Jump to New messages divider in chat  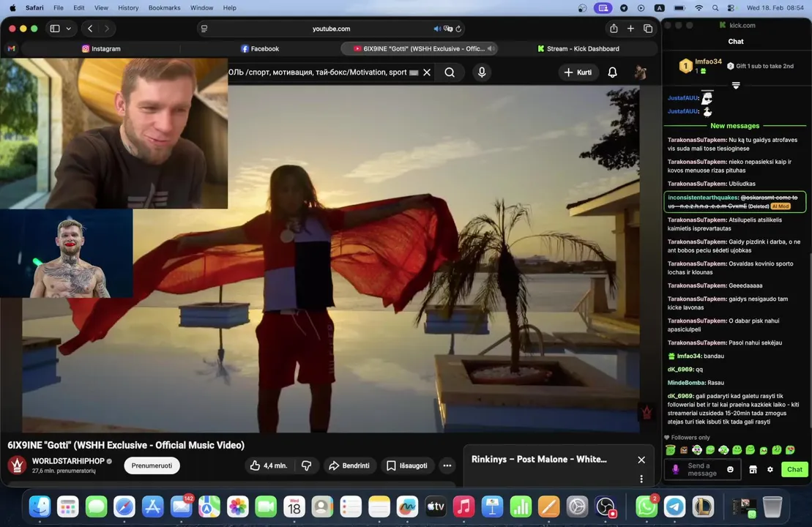click(734, 126)
